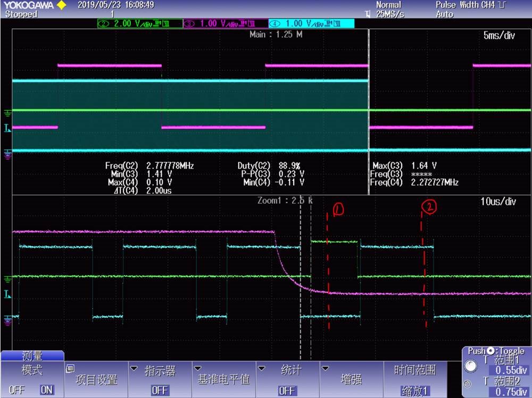Image resolution: width=532 pixels, height=398 pixels.
Task: Turn 模式 measurement mode ON
Action: click(x=46, y=390)
